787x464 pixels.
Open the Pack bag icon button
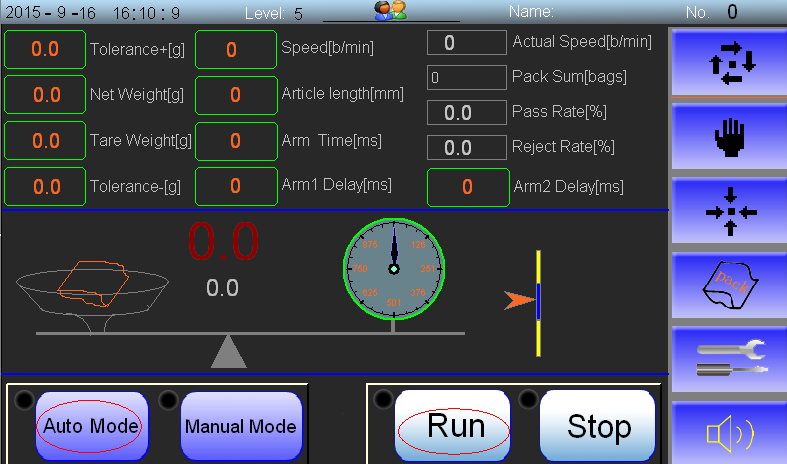point(729,286)
